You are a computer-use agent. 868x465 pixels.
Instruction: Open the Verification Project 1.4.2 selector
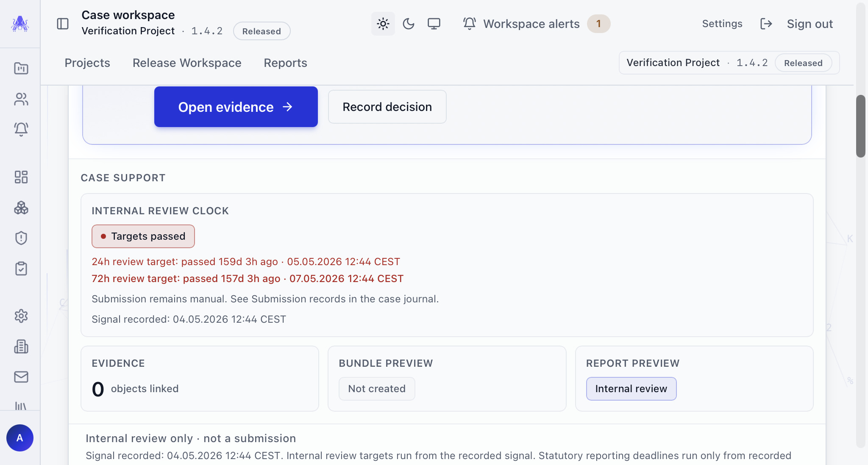[x=729, y=63]
